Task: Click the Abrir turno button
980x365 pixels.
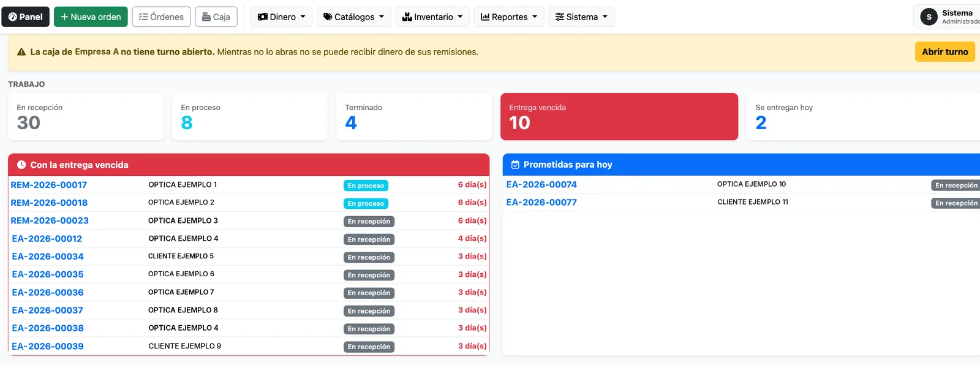Action: pos(945,52)
